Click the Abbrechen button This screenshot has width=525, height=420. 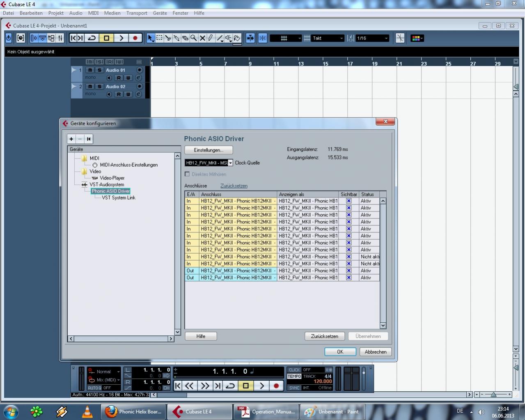coord(376,352)
